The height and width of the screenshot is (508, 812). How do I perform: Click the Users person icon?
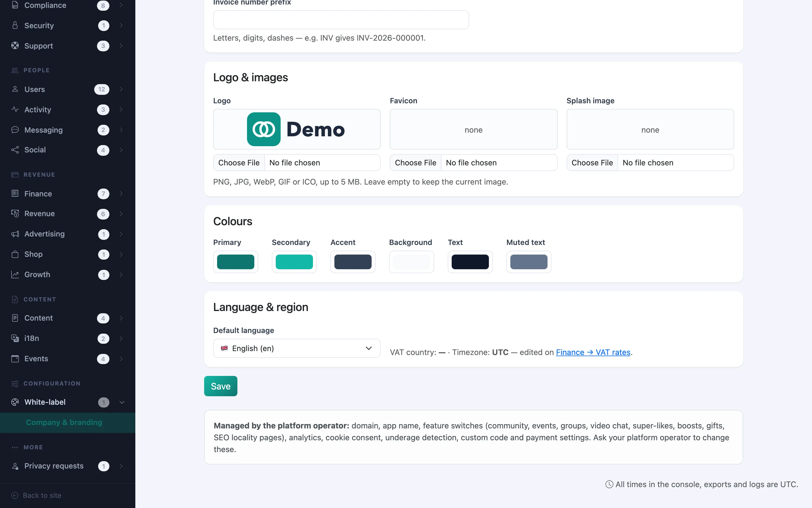15,89
